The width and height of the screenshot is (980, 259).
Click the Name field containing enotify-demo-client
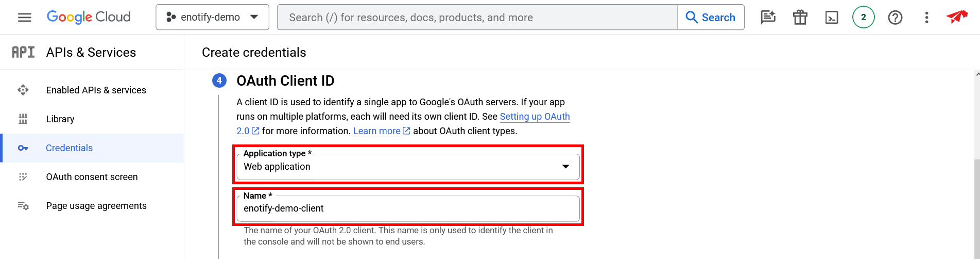pyautogui.click(x=408, y=208)
